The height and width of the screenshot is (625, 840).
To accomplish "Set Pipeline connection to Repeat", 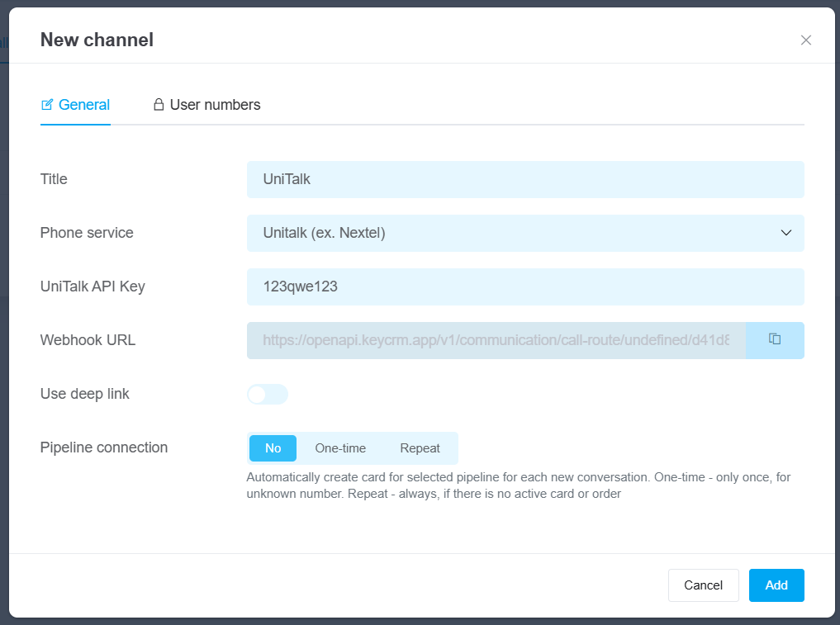I will (x=420, y=448).
